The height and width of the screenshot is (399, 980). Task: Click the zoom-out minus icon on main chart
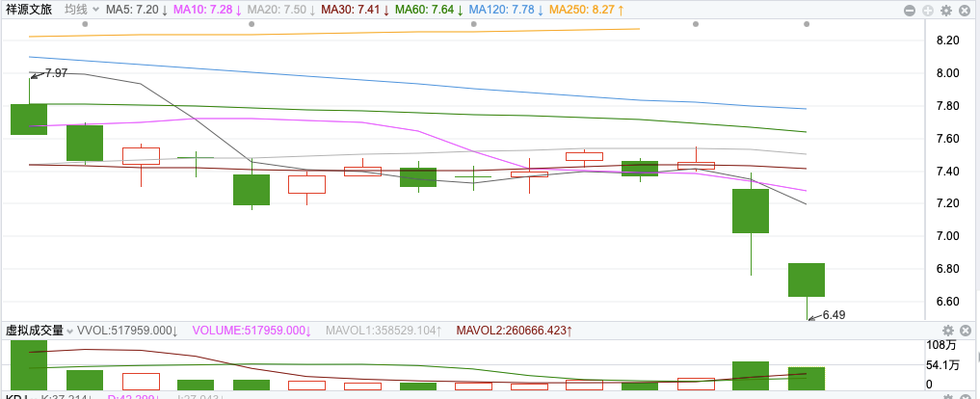pos(910,11)
